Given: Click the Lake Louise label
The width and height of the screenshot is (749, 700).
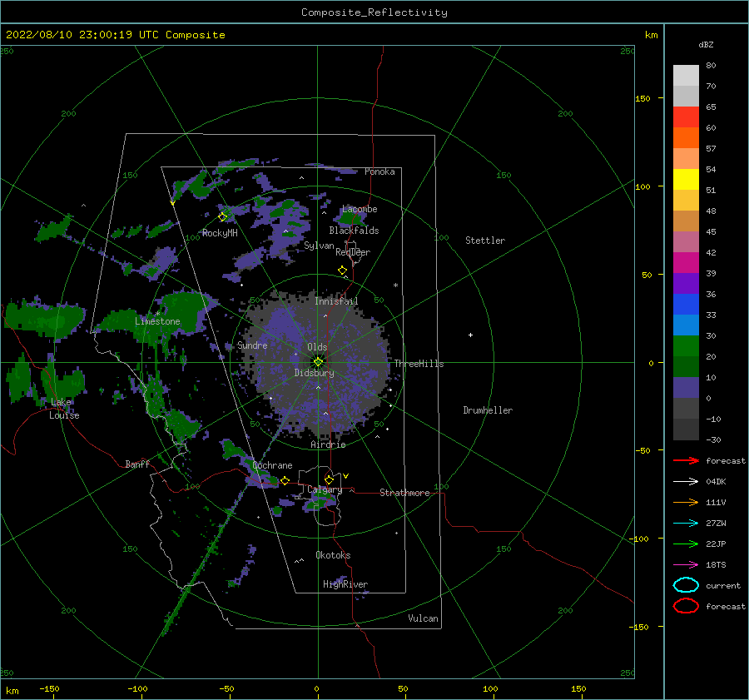Looking at the screenshot, I should click(x=64, y=409).
